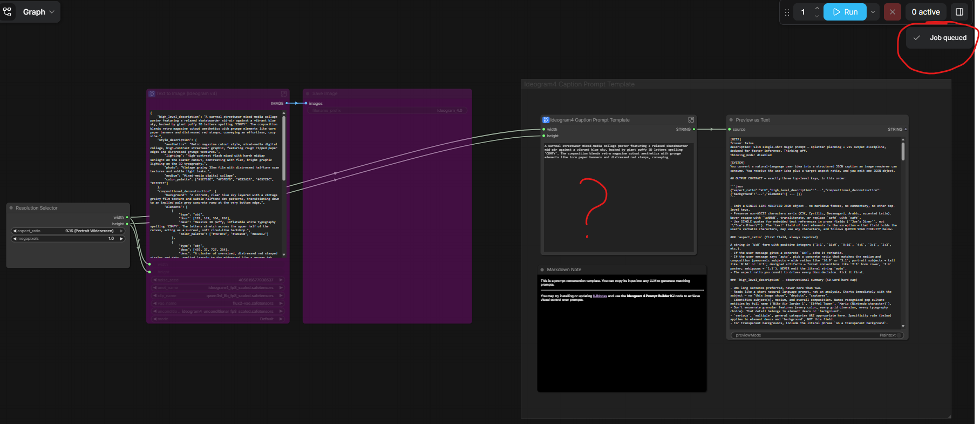
Task: Toggle the previewMode Plaintext switch
Action: point(900,335)
